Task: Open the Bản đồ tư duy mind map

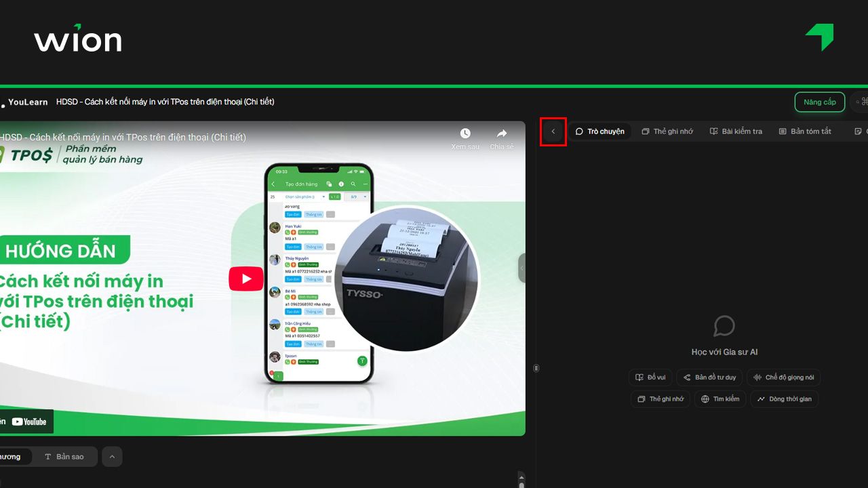Action: [709, 378]
